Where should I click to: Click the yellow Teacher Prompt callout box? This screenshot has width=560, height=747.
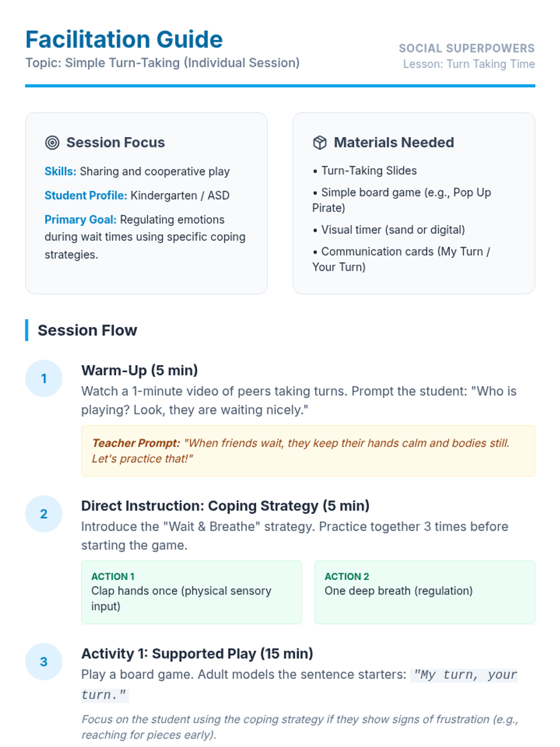coord(308,451)
